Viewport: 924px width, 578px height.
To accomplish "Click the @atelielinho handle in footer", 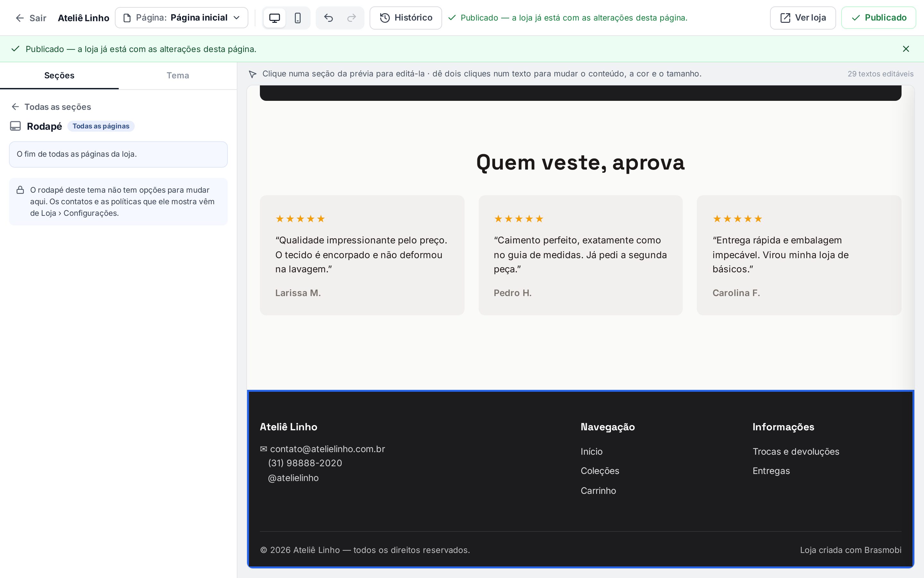I will click(293, 478).
